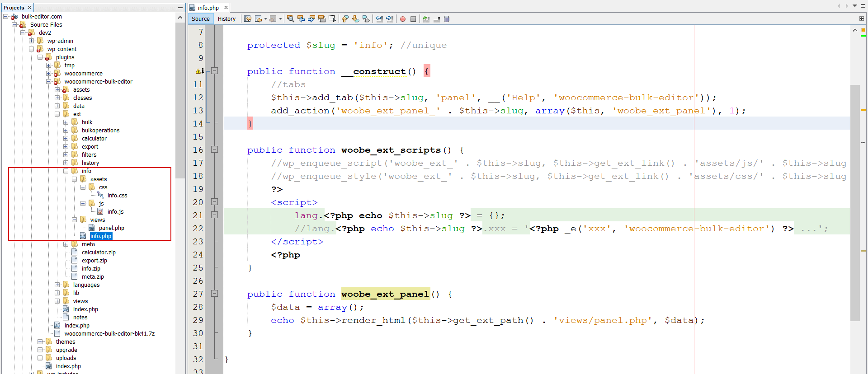Click Shift Line Left icon
This screenshot has width=868, height=374.
379,19
